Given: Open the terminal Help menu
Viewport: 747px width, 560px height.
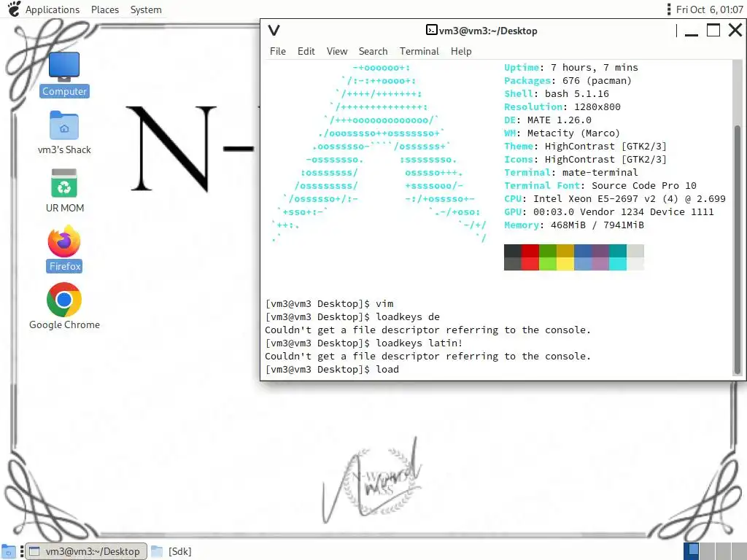Looking at the screenshot, I should (x=461, y=51).
